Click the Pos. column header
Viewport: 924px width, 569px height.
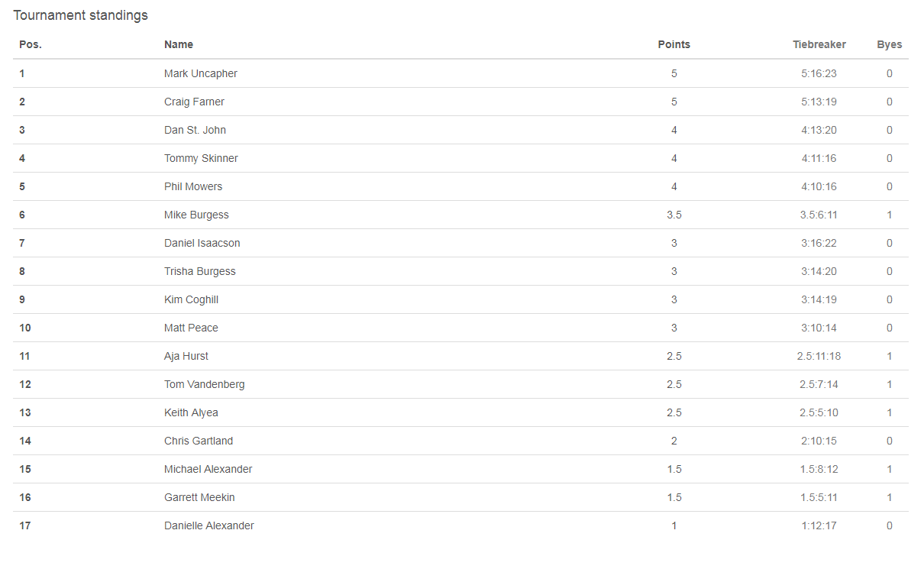[31, 44]
